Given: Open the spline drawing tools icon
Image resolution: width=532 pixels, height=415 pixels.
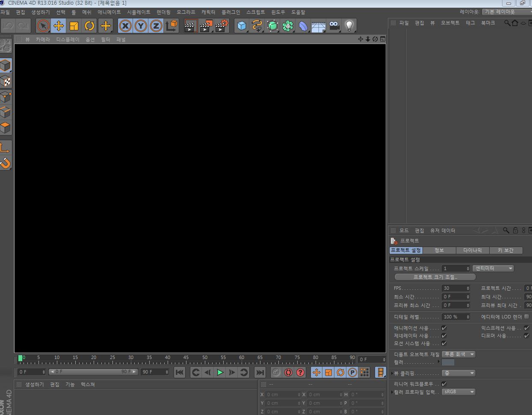Looking at the screenshot, I should [x=257, y=26].
